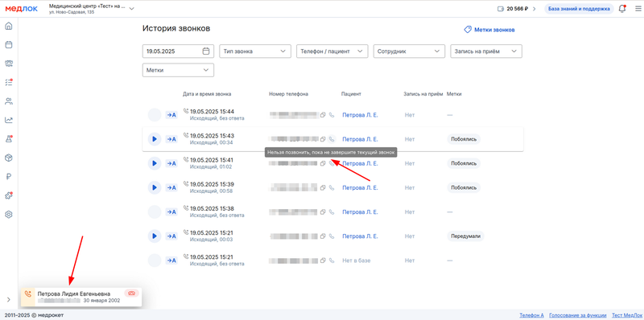
Task: Open the Метки звонков link
Action: [489, 30]
